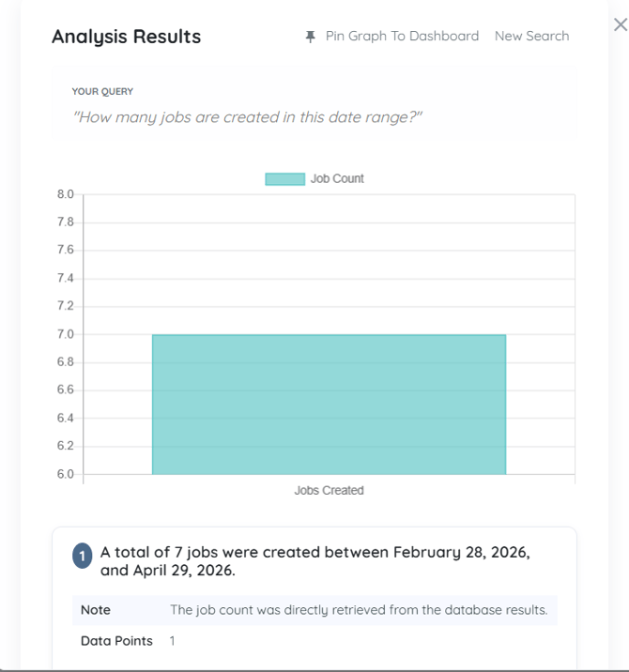The width and height of the screenshot is (629, 672).
Task: Select the 7 jobs created summary sentence
Action: 314,561
